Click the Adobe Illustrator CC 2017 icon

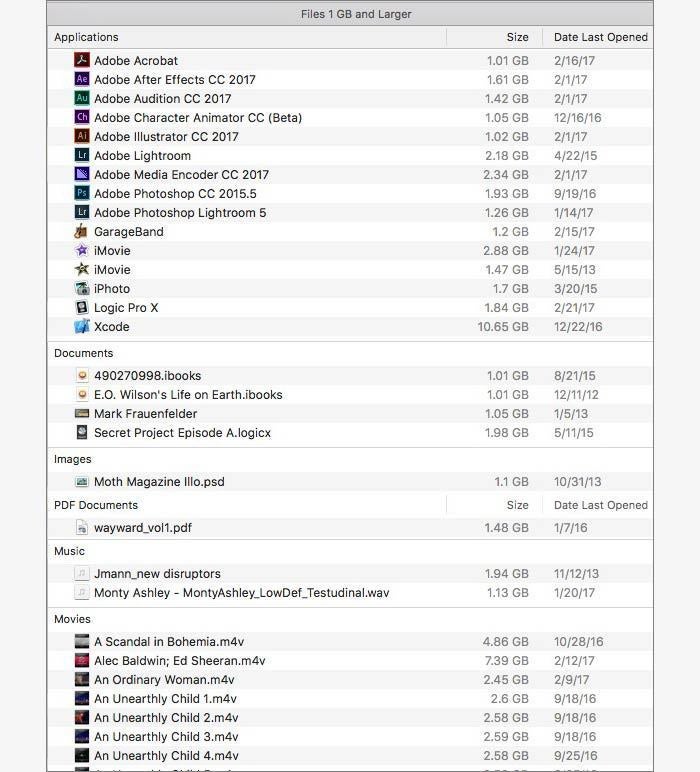tap(82, 136)
